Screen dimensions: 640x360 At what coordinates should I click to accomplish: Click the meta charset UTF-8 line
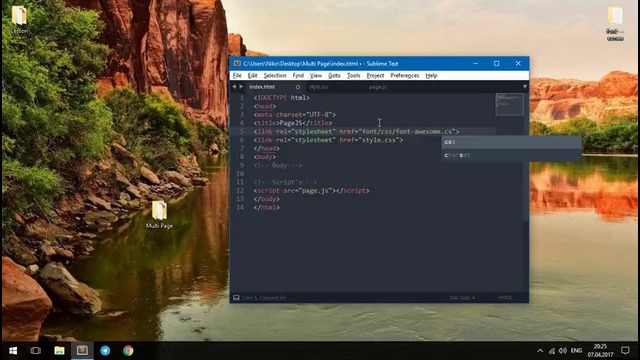point(295,115)
